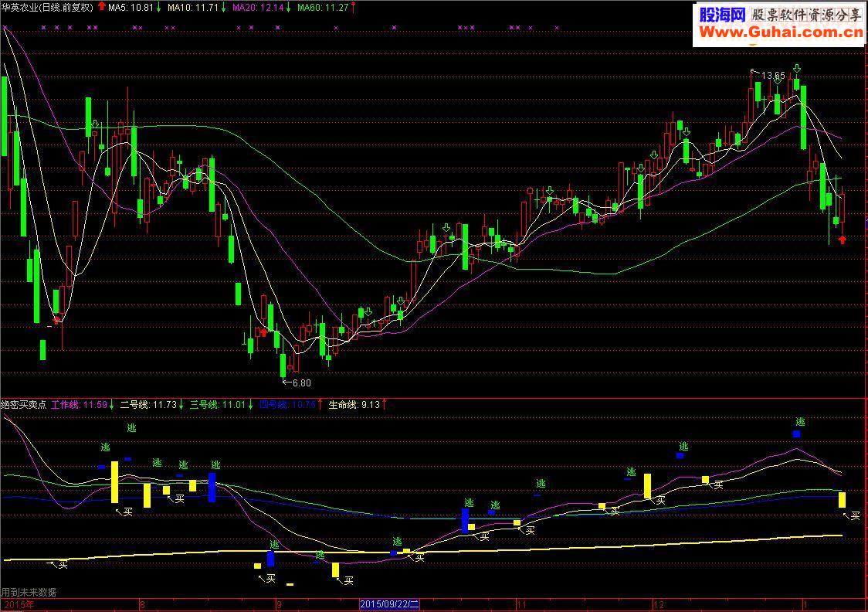868x612 pixels.
Task: Click the month 8 tick on time axis
Action: tap(142, 605)
